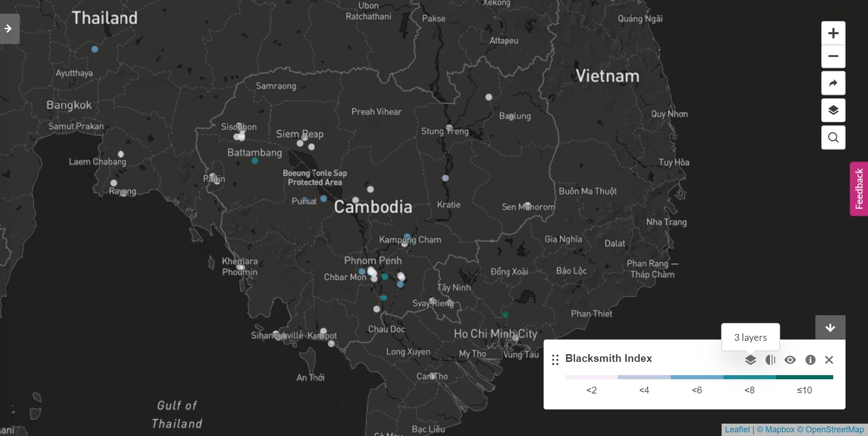Viewport: 868px width, 436px height.
Task: Click Blacksmith Index layers stack icon
Action: tap(750, 360)
